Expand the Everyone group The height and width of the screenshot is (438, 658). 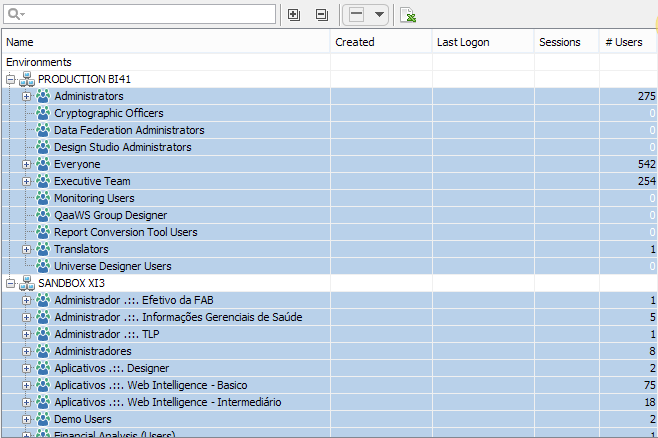(26, 164)
